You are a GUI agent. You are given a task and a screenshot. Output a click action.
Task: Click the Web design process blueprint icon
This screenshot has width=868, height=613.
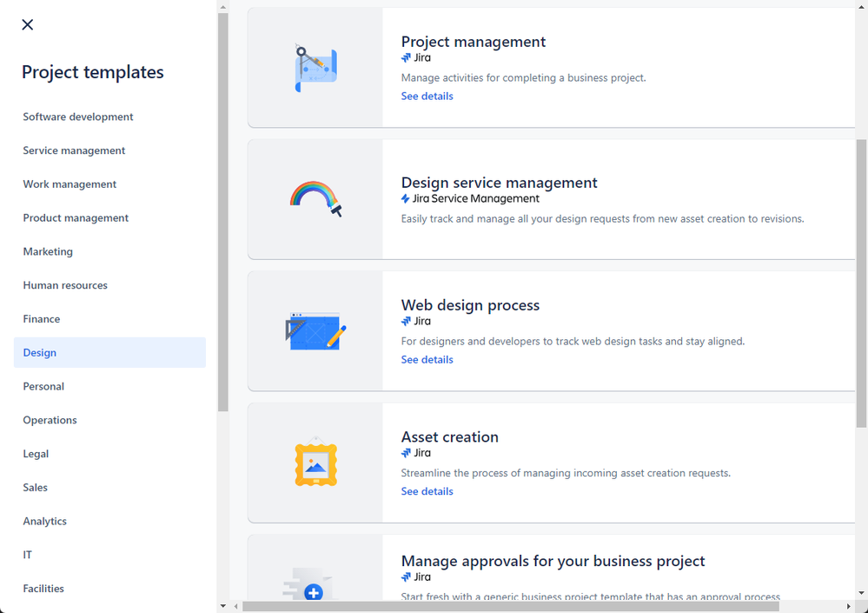point(315,330)
